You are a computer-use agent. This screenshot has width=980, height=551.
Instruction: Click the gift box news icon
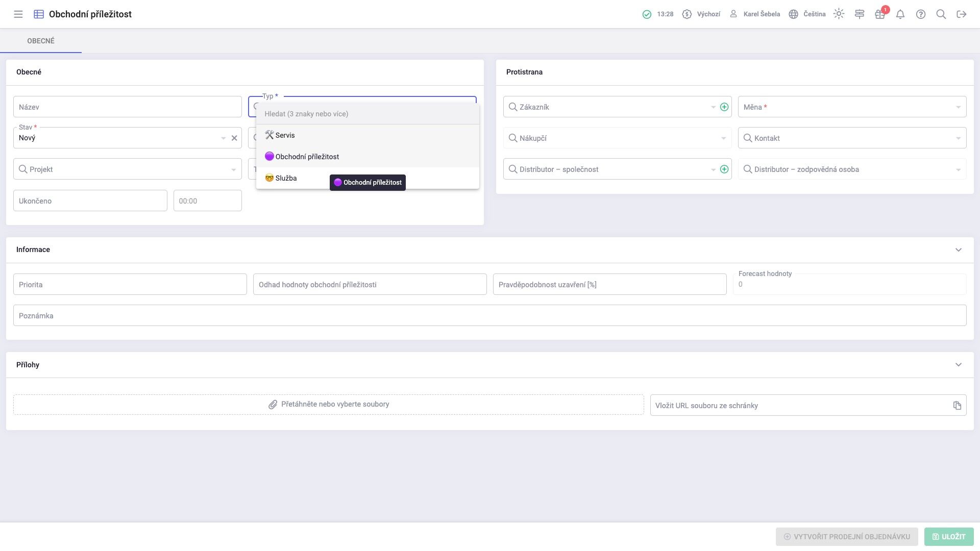(x=879, y=14)
